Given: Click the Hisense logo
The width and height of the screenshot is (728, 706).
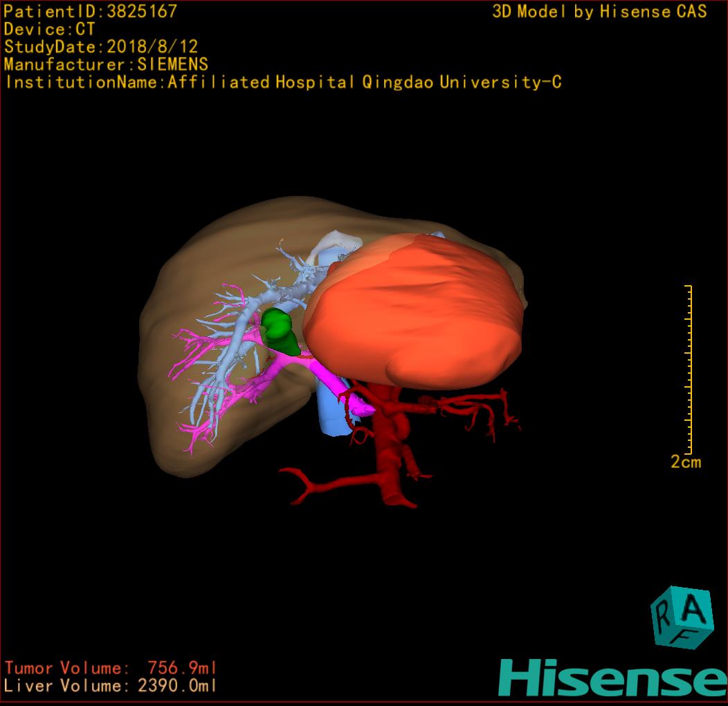Looking at the screenshot, I should [x=613, y=678].
